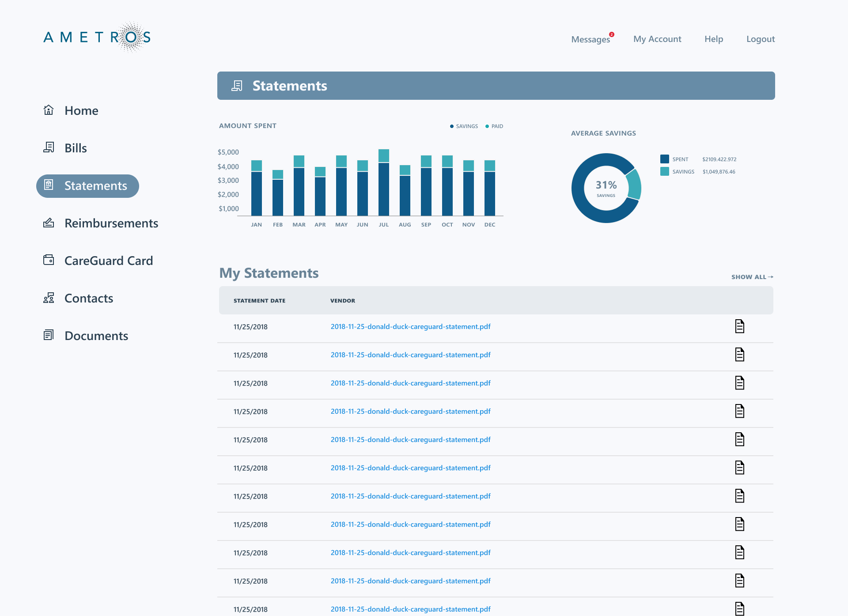Viewport: 848px width, 616px height.
Task: Click the PAID legend dot above the chart
Action: click(x=487, y=126)
